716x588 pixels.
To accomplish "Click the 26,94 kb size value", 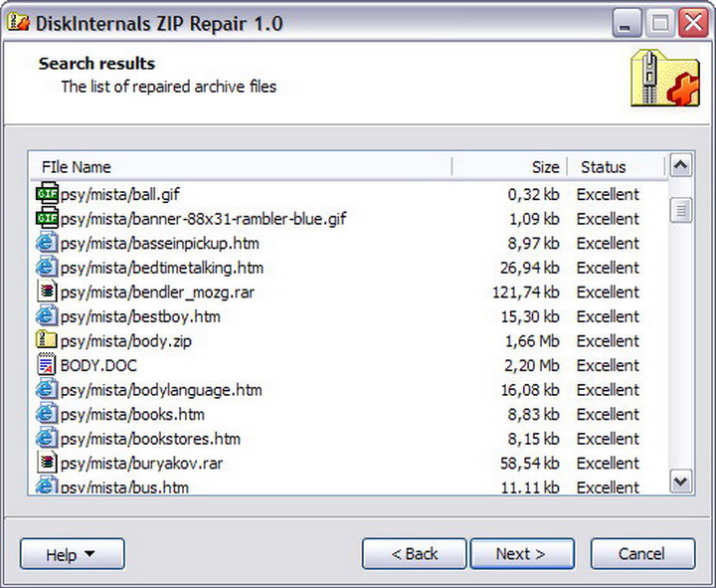I will (x=530, y=268).
